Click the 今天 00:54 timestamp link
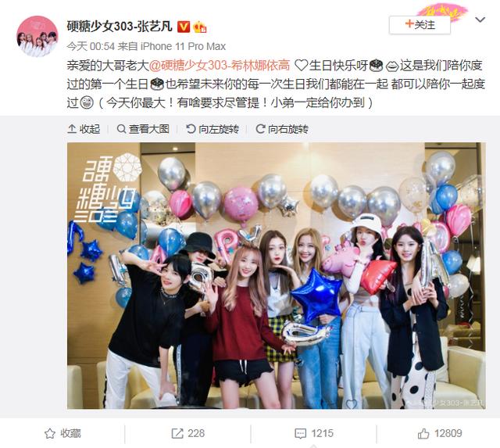 click(91, 47)
